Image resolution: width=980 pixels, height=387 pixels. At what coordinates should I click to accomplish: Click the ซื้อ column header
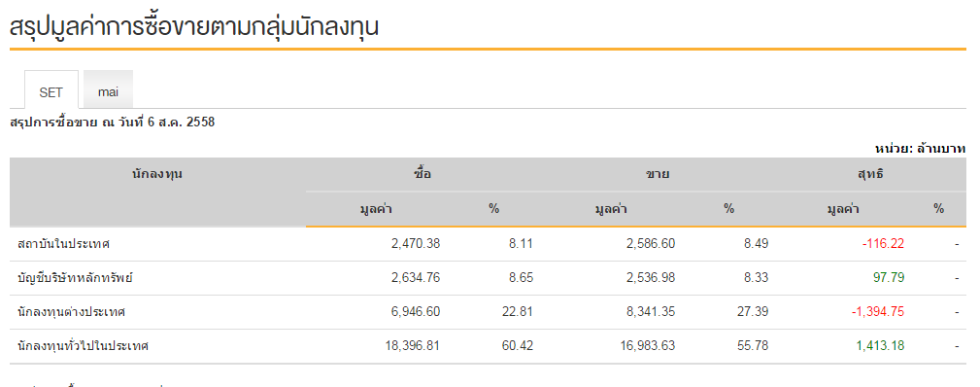pyautogui.click(x=423, y=174)
